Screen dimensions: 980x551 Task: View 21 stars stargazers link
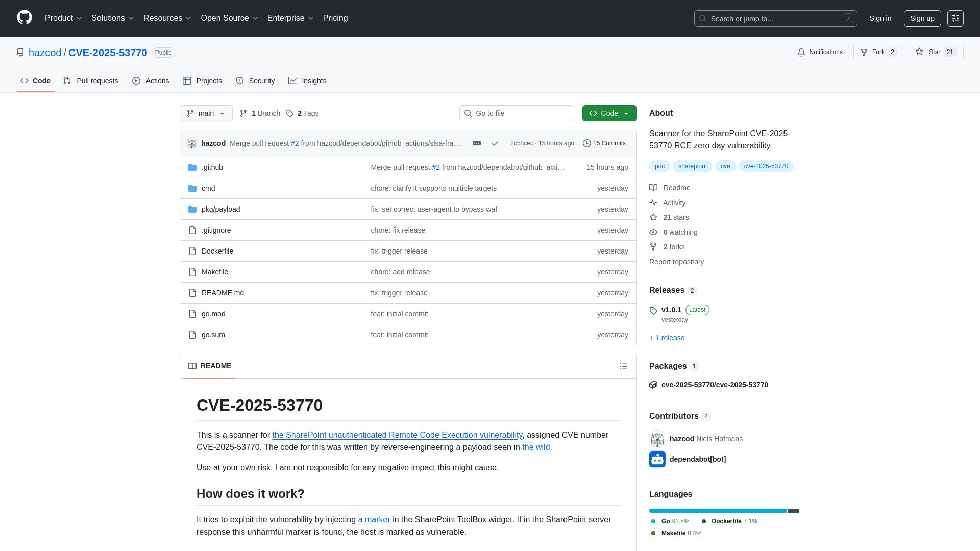(x=669, y=217)
